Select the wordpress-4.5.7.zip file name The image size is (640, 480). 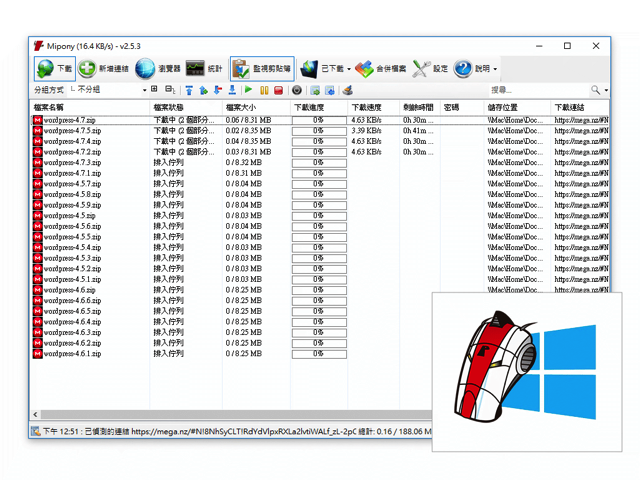pos(72,184)
